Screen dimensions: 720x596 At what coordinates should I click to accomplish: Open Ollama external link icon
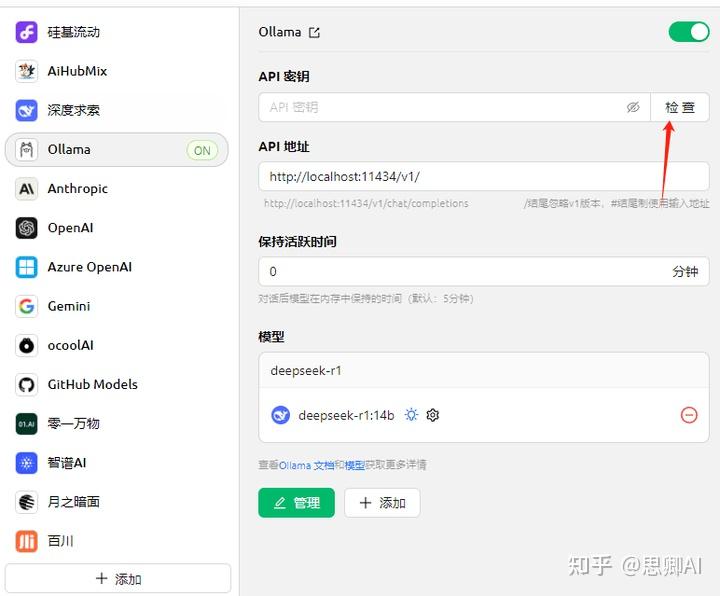(315, 33)
